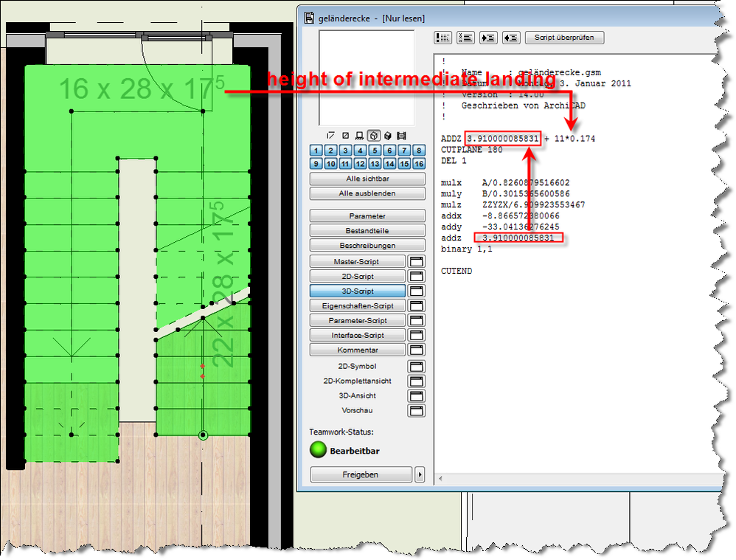This screenshot has height=560, width=736.
Task: Open 3D-Ansicht window icon
Action: click(x=417, y=395)
